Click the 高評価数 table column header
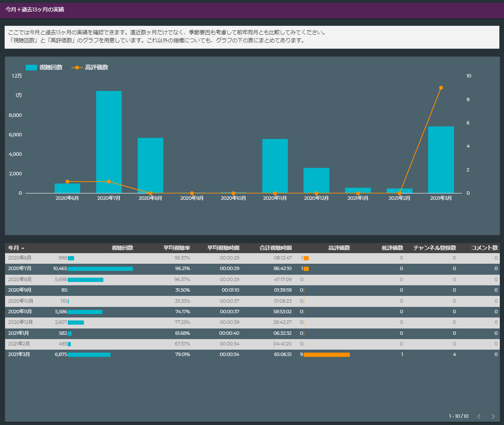Image resolution: width=504 pixels, height=425 pixels. pyautogui.click(x=339, y=248)
